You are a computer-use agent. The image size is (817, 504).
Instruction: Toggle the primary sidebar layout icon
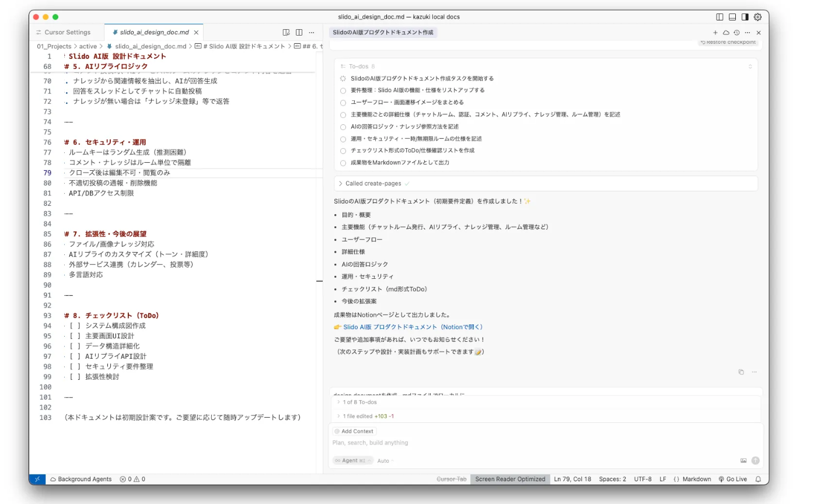[720, 17]
